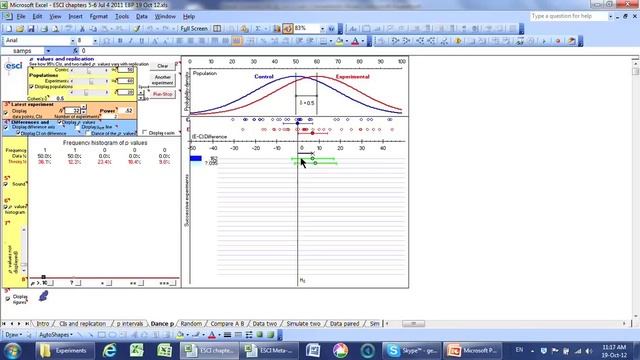Switch to the ESCI Meta taskbar window
This screenshot has width=640, height=360.
click(x=270, y=351)
